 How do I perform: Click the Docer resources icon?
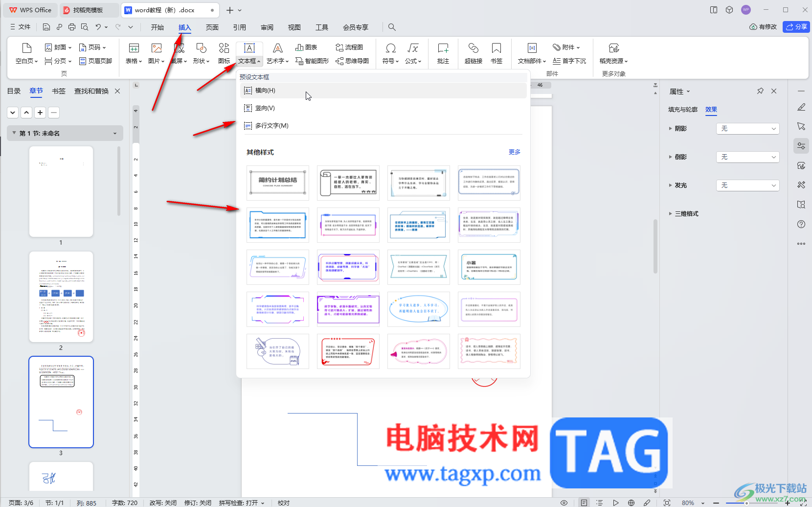tap(613, 54)
